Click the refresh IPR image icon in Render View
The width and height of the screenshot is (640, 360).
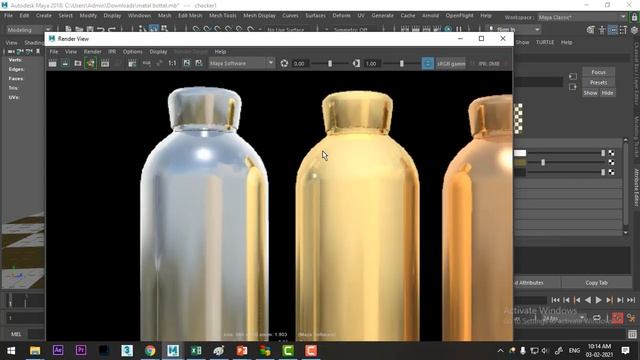tap(105, 63)
